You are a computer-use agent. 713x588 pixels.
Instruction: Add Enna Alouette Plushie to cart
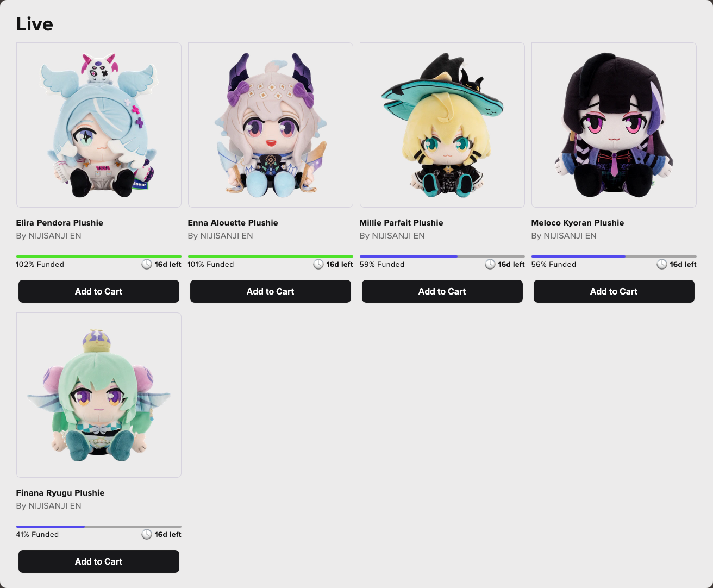pos(271,291)
